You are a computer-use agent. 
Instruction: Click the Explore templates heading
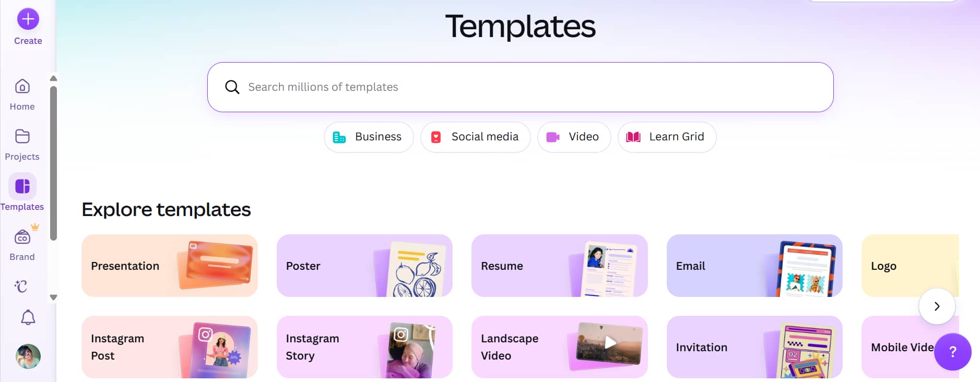[x=166, y=210]
